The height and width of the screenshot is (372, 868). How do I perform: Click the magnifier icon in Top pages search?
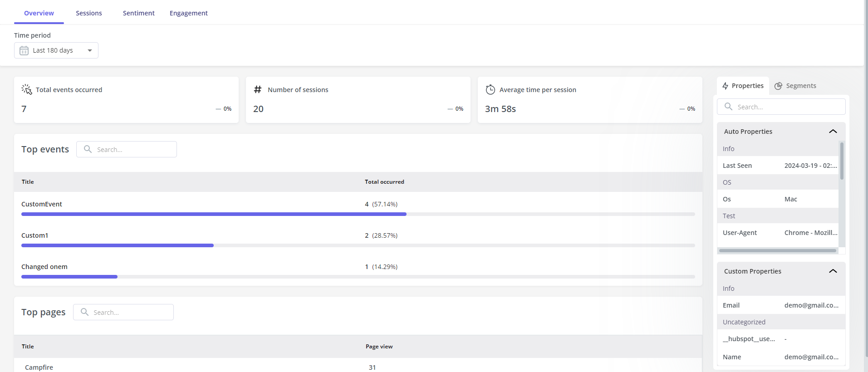(84, 312)
